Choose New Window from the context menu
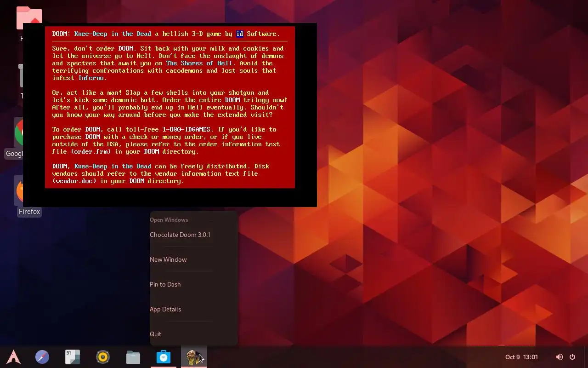Viewport: 588px width, 368px height. coord(194,259)
